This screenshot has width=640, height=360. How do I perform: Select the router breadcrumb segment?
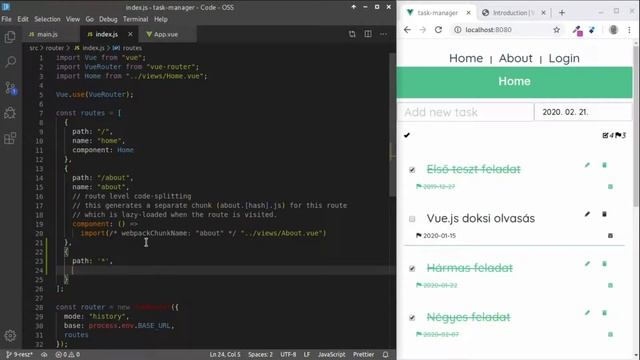point(55,48)
